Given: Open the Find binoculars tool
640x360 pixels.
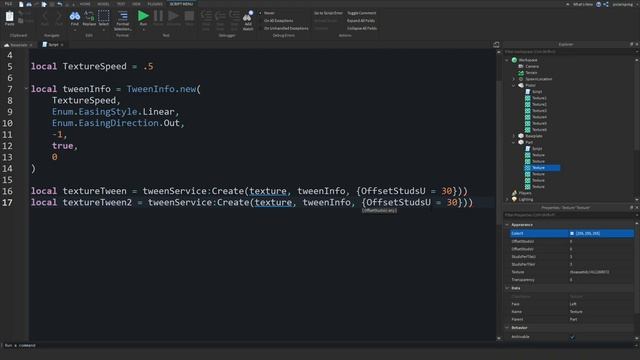Looking at the screenshot, I should [75, 17].
